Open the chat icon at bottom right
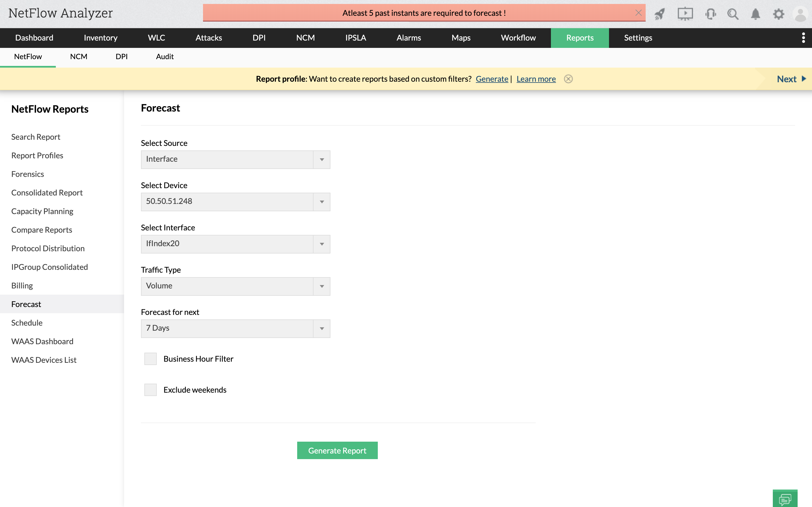The height and width of the screenshot is (507, 812). pyautogui.click(x=785, y=499)
